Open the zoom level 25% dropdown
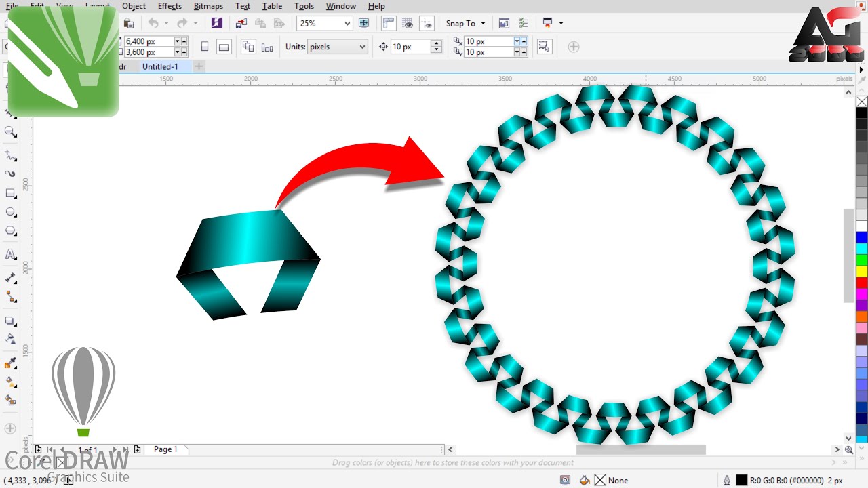Image resolution: width=868 pixels, height=488 pixels. [x=348, y=23]
